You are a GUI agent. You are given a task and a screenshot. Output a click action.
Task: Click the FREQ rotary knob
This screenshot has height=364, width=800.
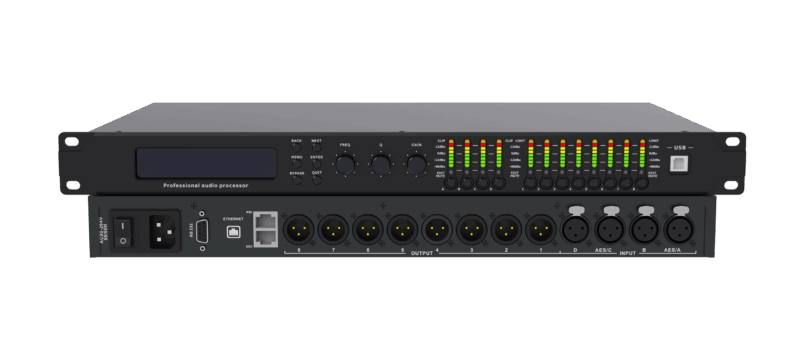[x=345, y=164]
